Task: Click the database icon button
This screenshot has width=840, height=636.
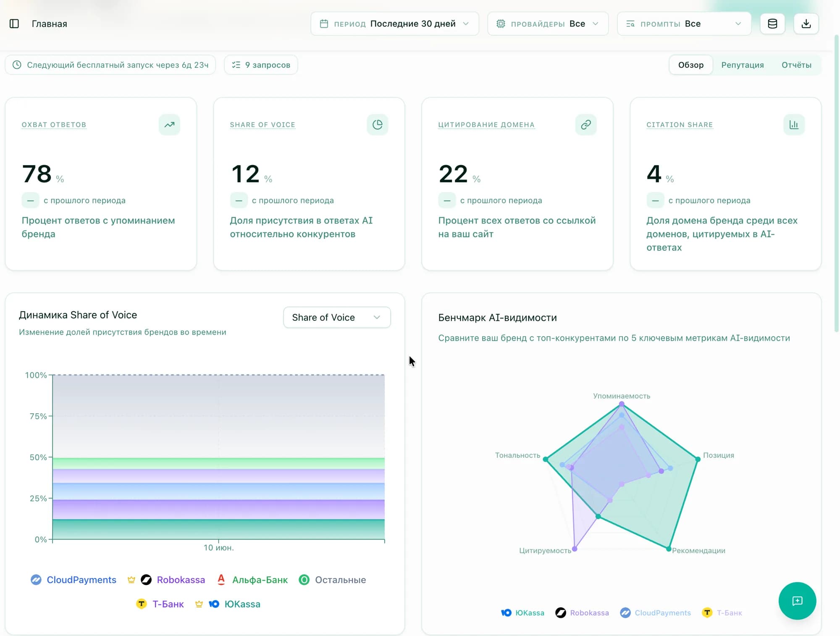Action: click(x=772, y=24)
